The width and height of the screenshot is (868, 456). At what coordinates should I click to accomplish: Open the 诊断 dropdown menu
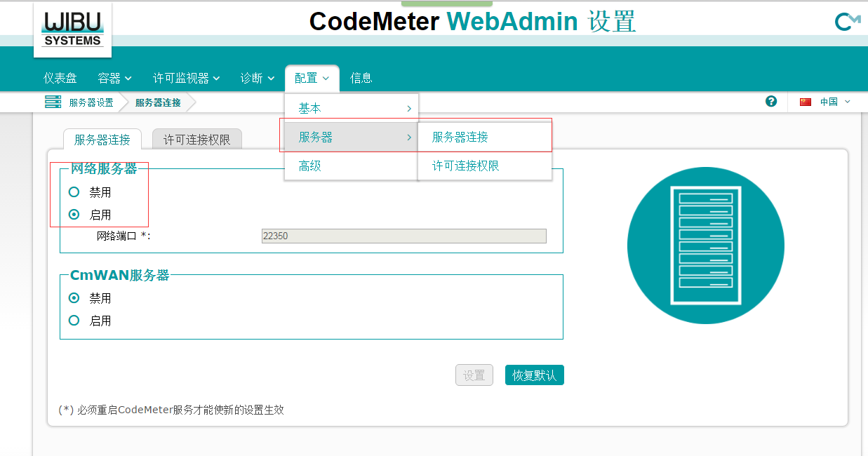(258, 78)
